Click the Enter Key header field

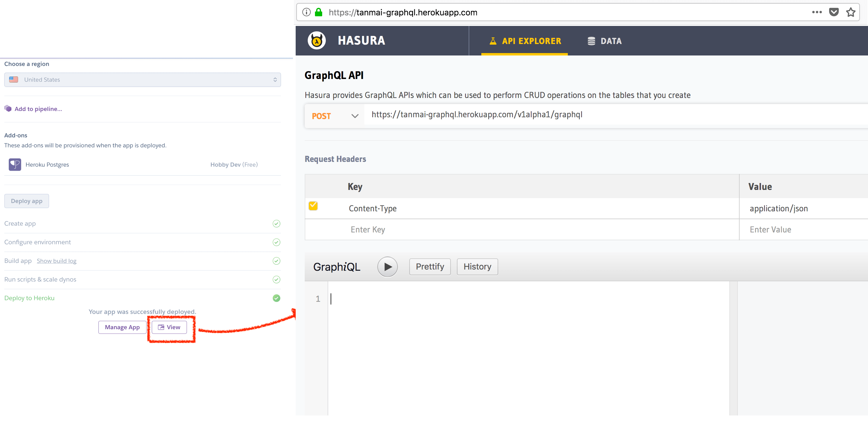point(368,229)
